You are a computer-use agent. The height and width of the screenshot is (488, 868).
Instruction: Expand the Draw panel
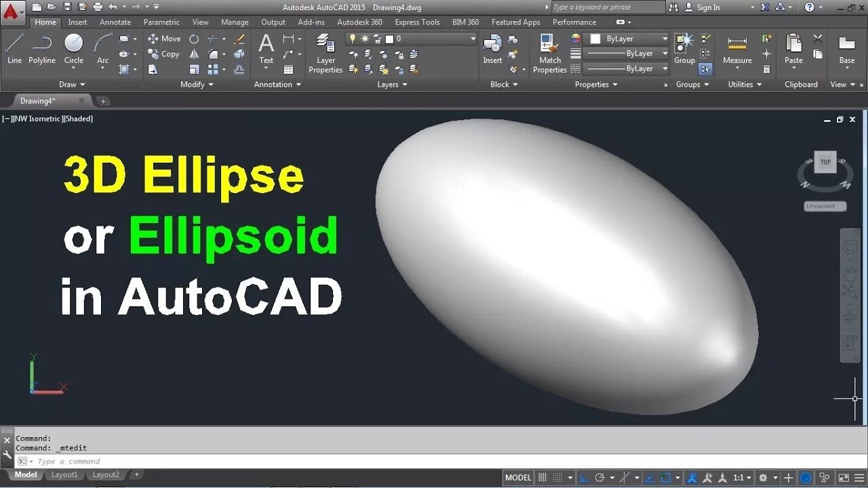pos(72,85)
